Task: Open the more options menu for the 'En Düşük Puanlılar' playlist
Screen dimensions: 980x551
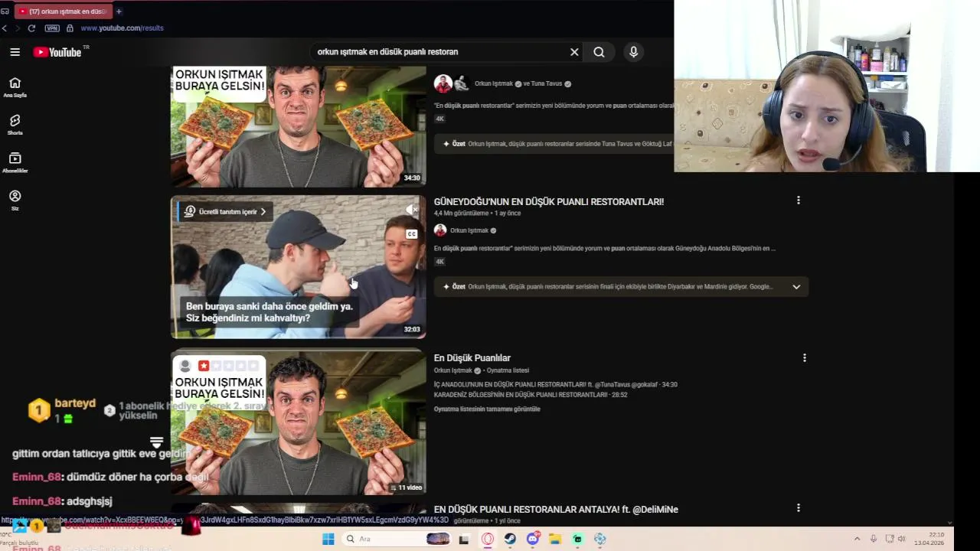Action: pyautogui.click(x=804, y=358)
